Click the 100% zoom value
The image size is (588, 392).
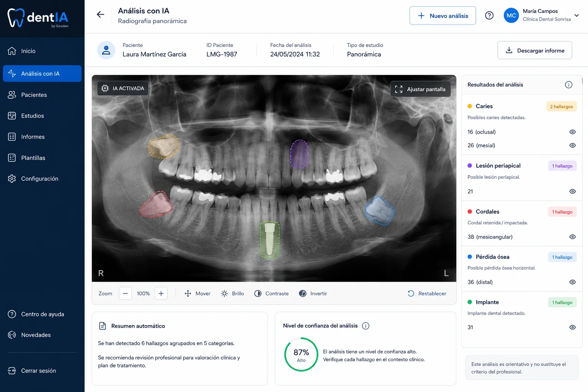pos(143,294)
